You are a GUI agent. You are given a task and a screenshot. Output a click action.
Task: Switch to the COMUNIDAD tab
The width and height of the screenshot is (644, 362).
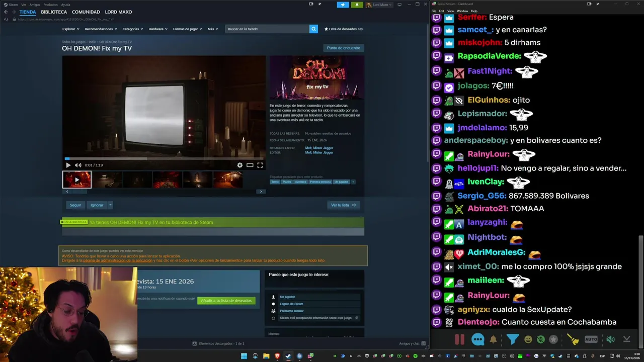tap(86, 12)
